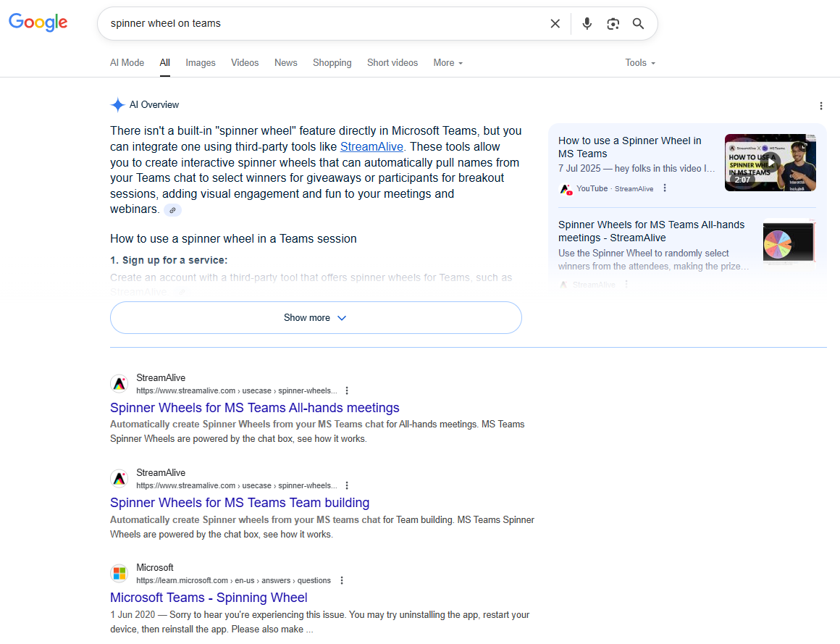The height and width of the screenshot is (644, 840).
Task: Open 'Microsoft Teams - Spinning Wheel' result
Action: click(x=209, y=598)
